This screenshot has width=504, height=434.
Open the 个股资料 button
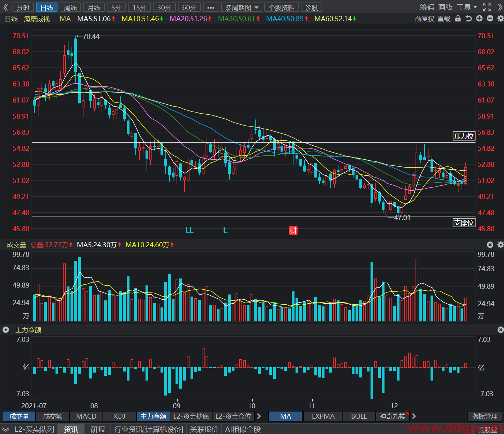(x=281, y=8)
